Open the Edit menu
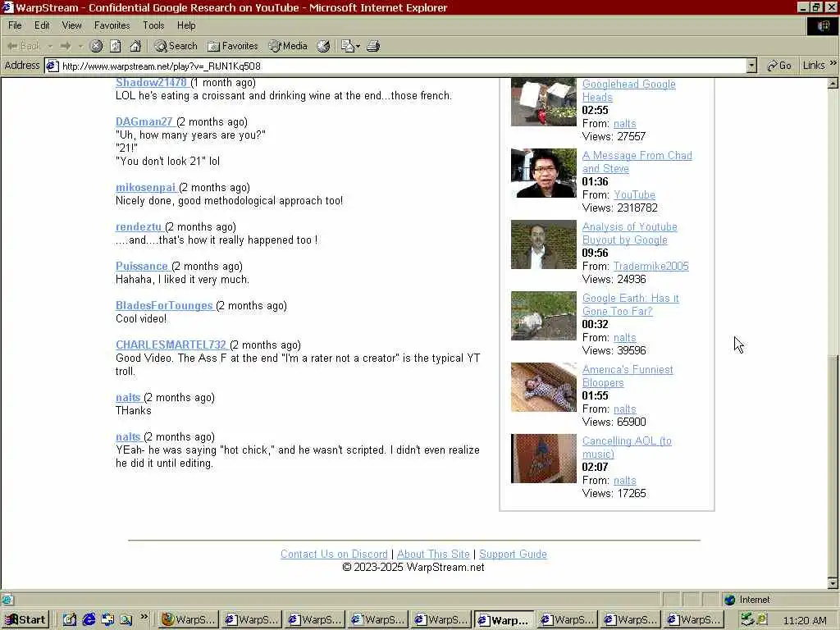Viewport: 840px width, 630px height. coord(42,25)
